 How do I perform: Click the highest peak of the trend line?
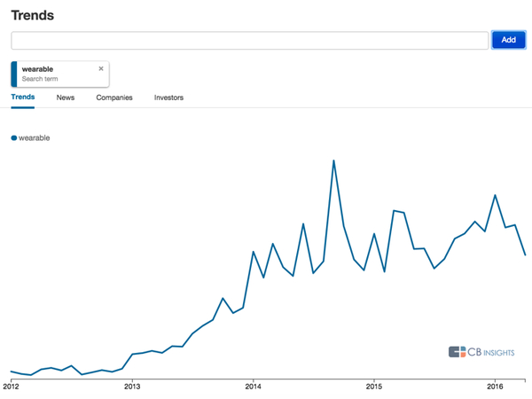tap(333, 160)
